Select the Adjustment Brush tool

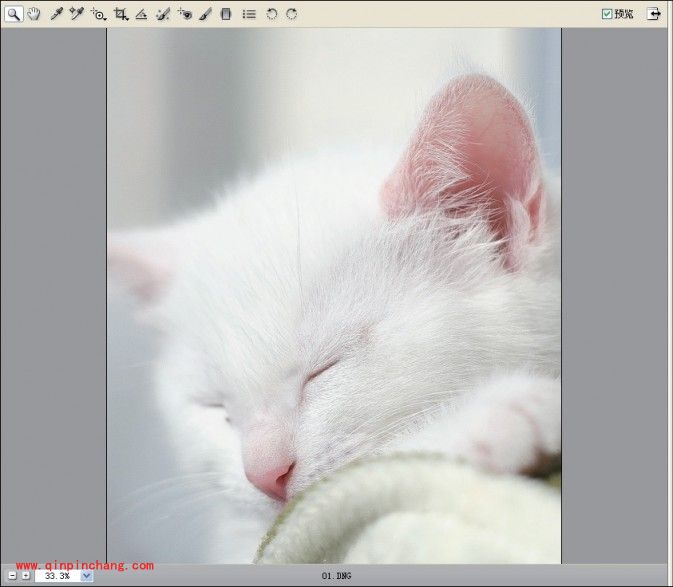click(x=206, y=14)
